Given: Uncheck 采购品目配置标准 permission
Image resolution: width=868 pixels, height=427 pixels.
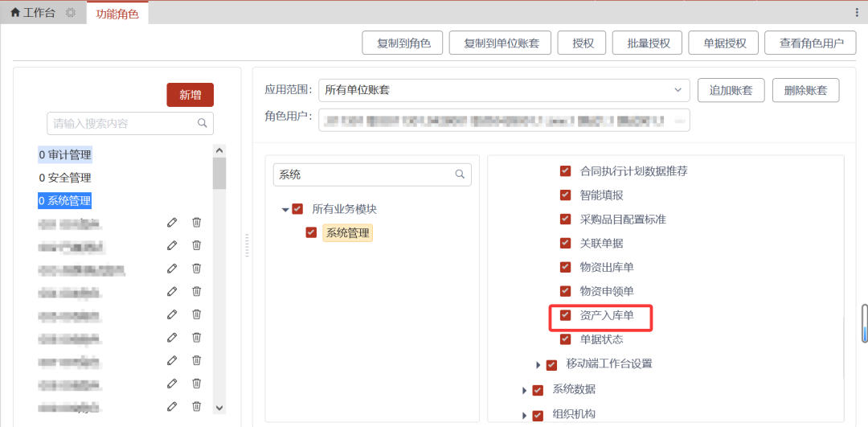Looking at the screenshot, I should point(565,220).
